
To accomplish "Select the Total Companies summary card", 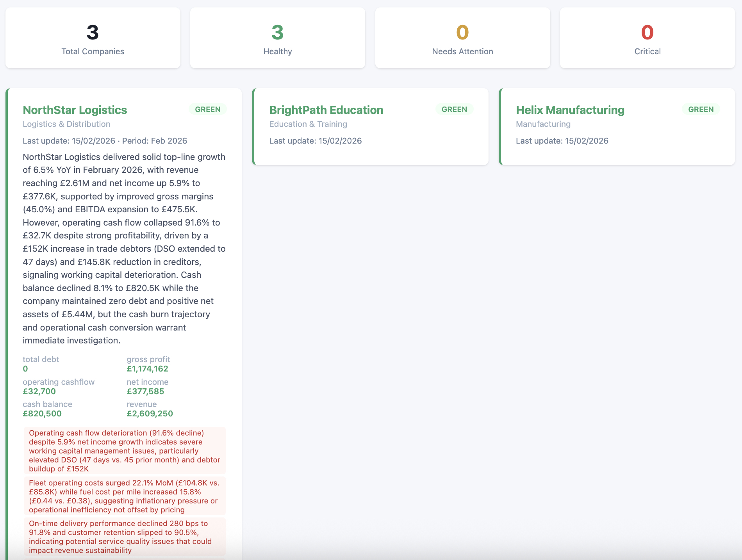I will [x=92, y=37].
